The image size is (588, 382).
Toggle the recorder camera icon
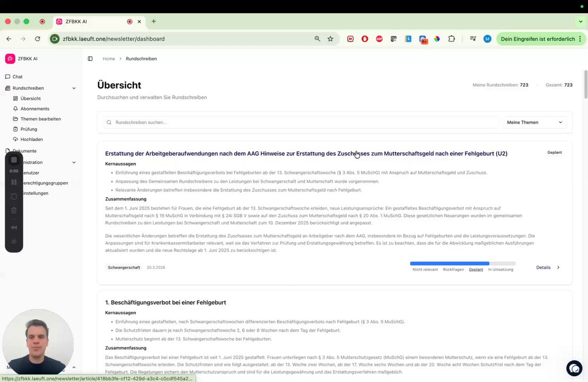point(14,227)
